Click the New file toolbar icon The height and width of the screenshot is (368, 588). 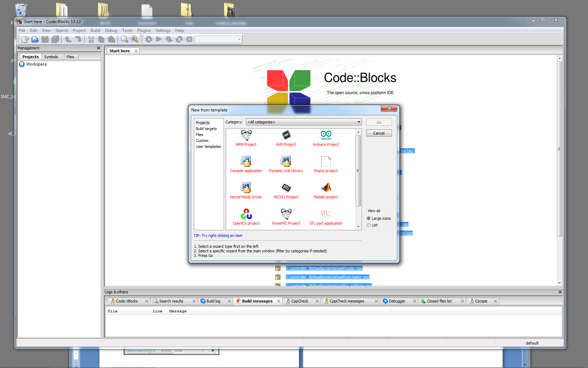pyautogui.click(x=25, y=39)
